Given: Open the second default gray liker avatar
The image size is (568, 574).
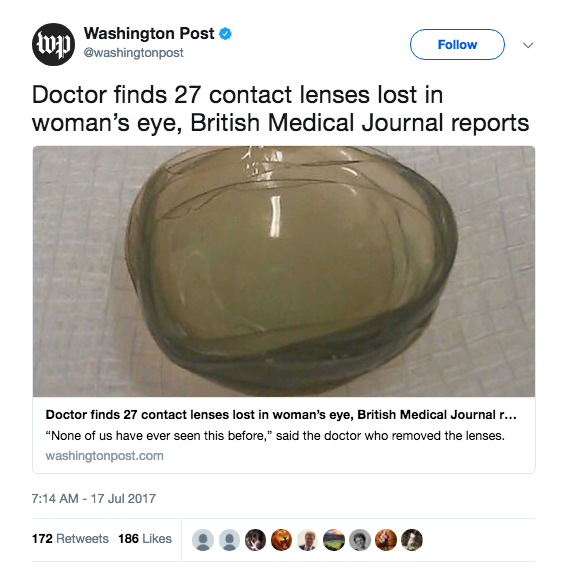Looking at the screenshot, I should coord(229,540).
